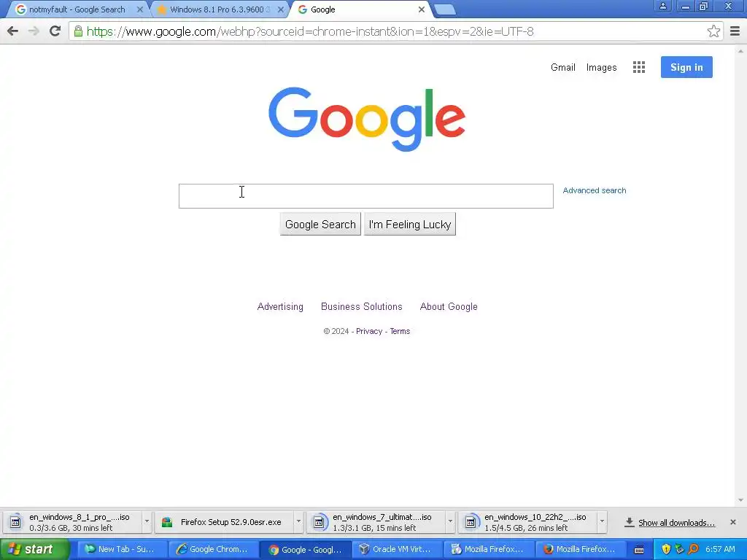Viewport: 747px width, 560px height.
Task: Switch to New Tab - Su... taskbar window
Action: (x=122, y=550)
